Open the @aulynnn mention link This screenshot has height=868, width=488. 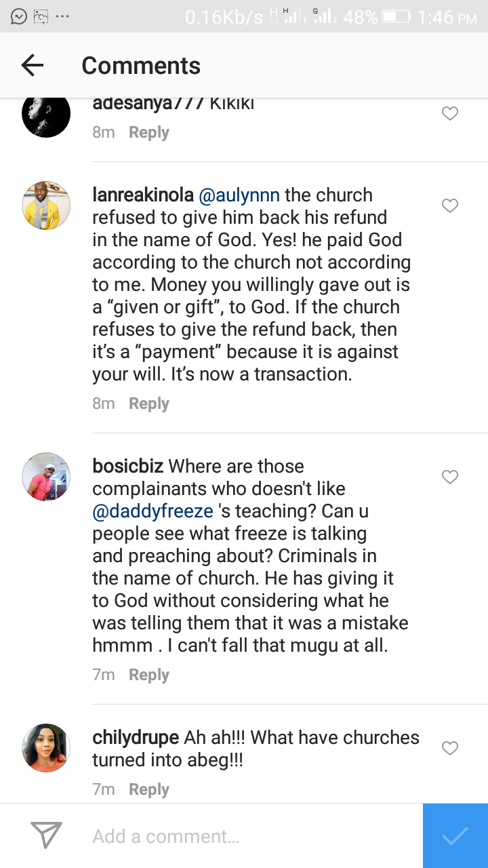coord(238,195)
